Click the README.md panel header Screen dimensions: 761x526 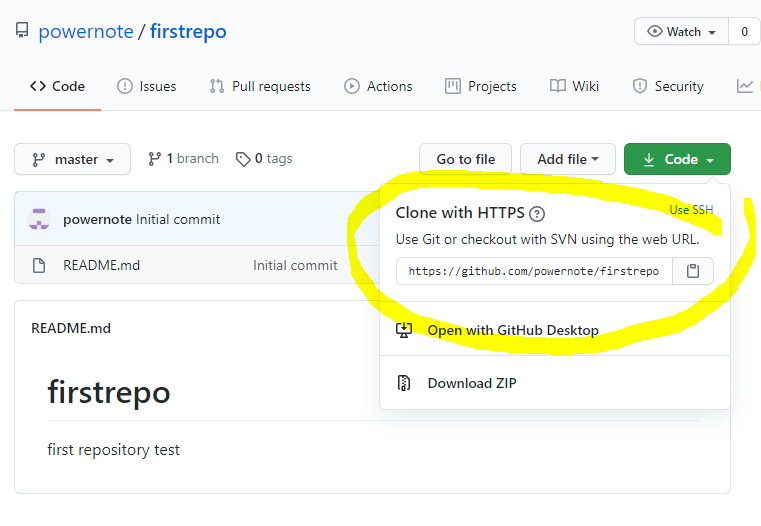click(x=71, y=329)
